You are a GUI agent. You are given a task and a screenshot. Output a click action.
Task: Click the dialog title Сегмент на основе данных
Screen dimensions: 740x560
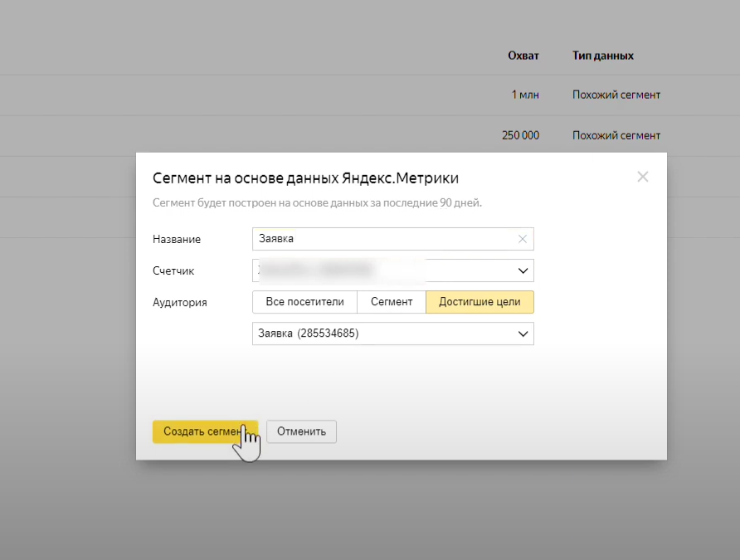pyautogui.click(x=305, y=178)
